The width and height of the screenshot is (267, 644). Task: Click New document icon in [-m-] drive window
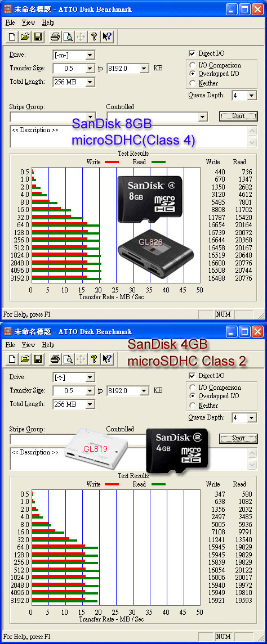pyautogui.click(x=12, y=37)
